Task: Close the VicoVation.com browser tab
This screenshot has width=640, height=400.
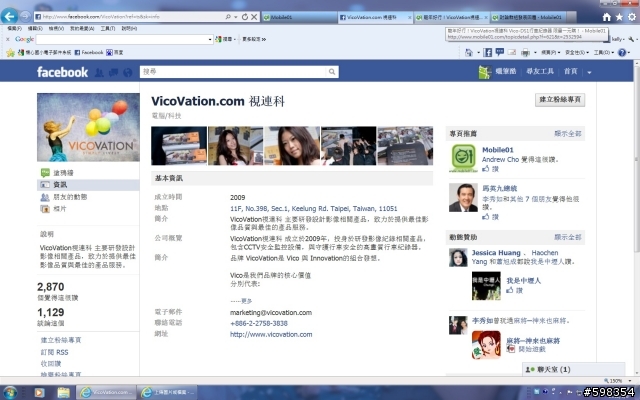Action: pos(409,18)
